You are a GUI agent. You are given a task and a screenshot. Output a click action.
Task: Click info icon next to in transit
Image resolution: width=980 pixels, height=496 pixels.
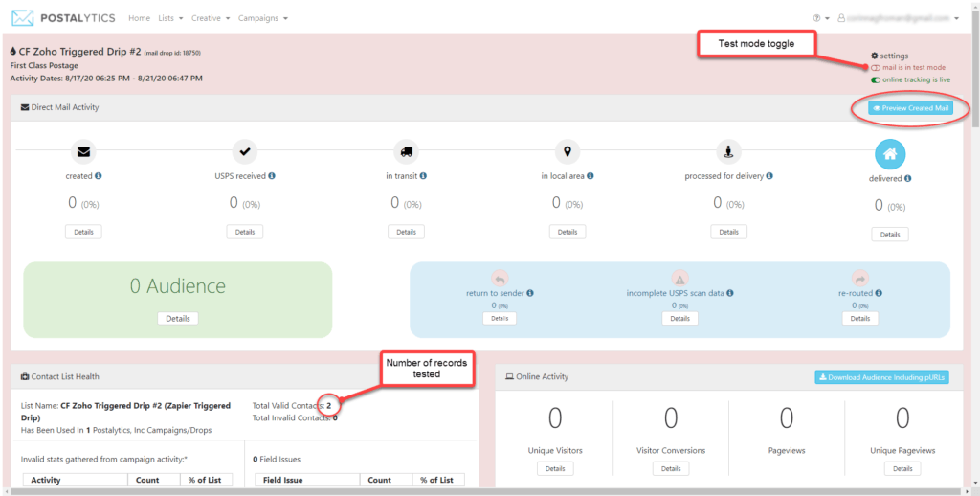coord(424,176)
